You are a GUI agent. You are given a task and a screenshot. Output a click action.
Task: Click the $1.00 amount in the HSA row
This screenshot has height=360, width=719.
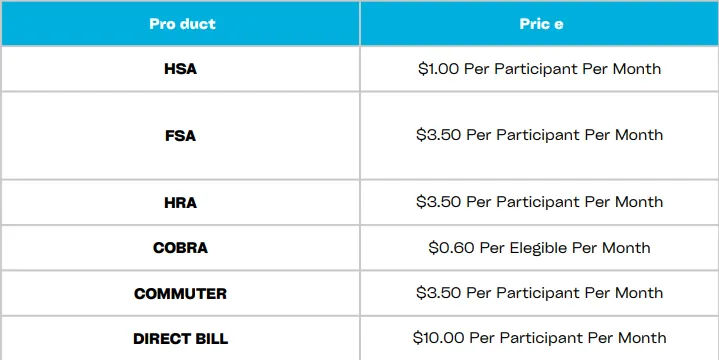tap(439, 69)
